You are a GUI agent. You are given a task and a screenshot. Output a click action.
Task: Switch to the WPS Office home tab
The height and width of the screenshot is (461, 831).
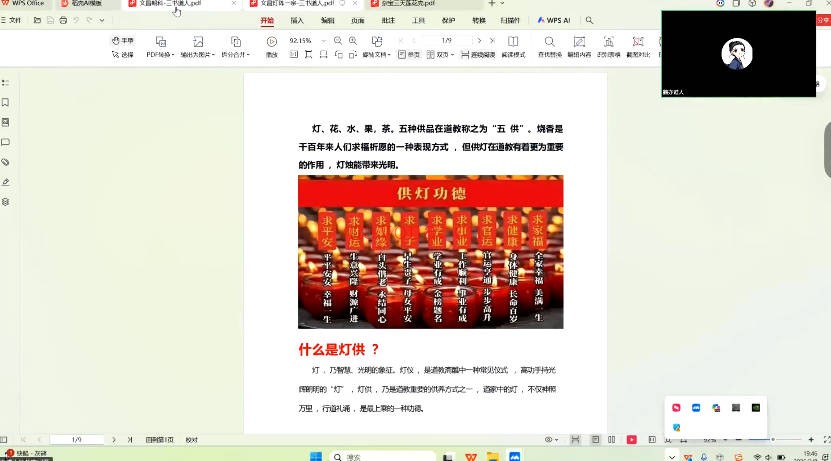tap(24, 3)
